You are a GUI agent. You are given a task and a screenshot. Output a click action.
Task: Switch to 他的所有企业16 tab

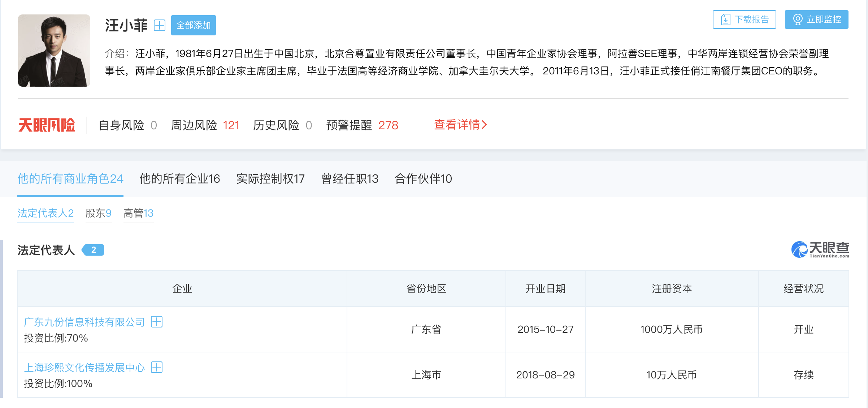tap(179, 179)
